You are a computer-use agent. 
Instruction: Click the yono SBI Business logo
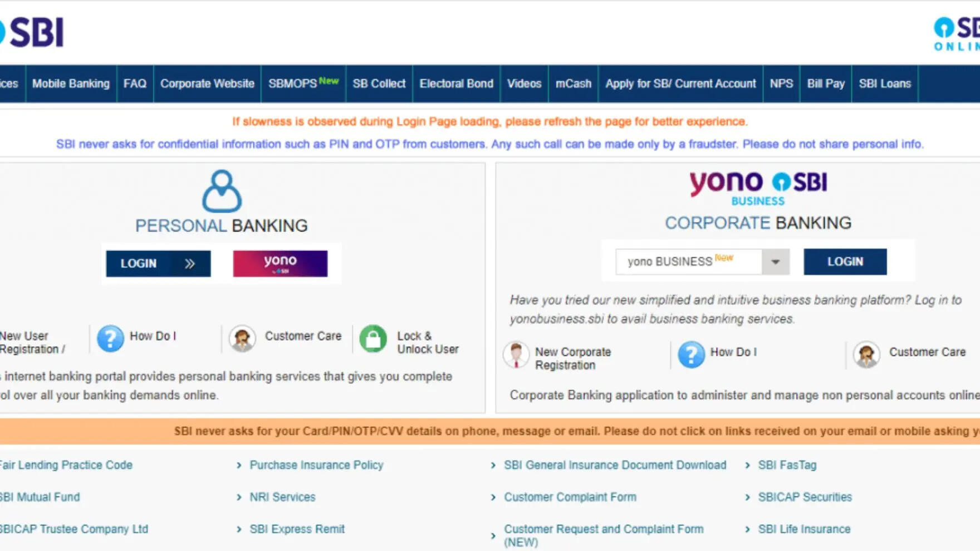[758, 188]
